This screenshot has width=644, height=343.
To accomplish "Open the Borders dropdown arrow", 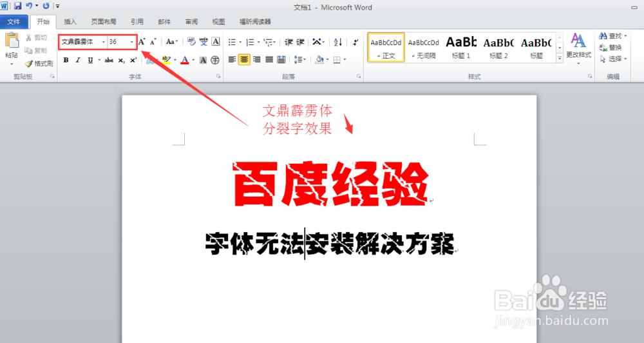I will (345, 60).
